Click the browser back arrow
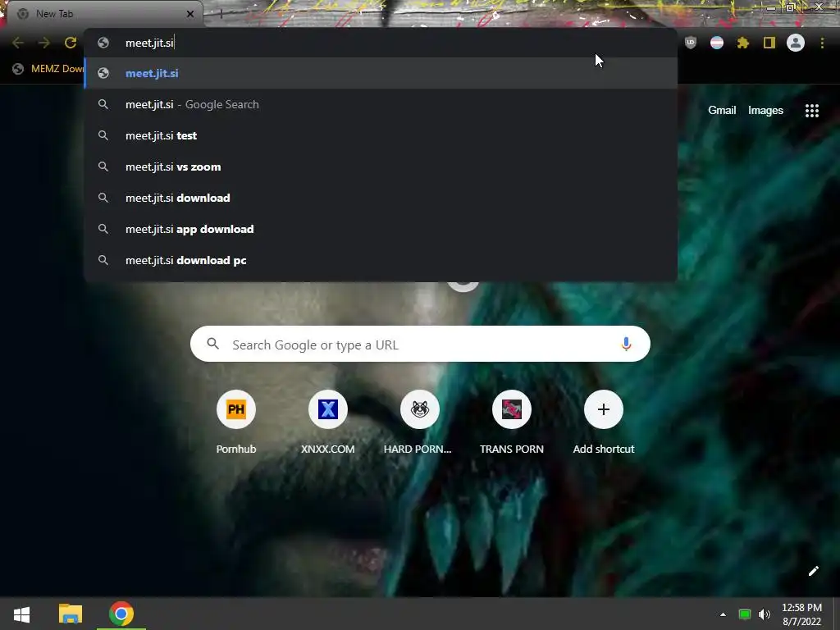 (x=18, y=43)
